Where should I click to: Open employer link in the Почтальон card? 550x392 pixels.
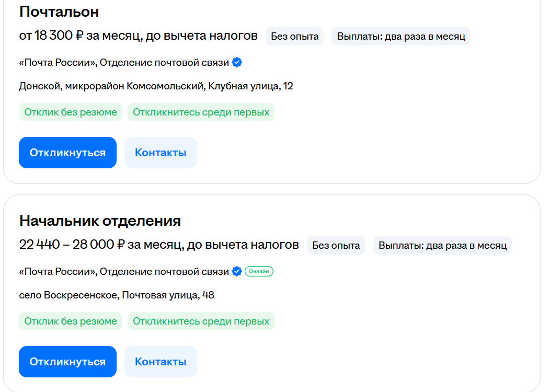pyautogui.click(x=124, y=63)
